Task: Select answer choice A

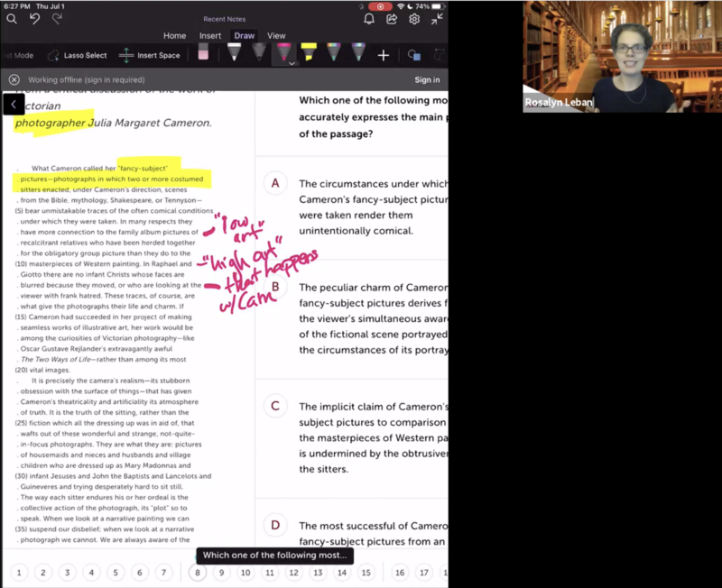Action: (275, 183)
